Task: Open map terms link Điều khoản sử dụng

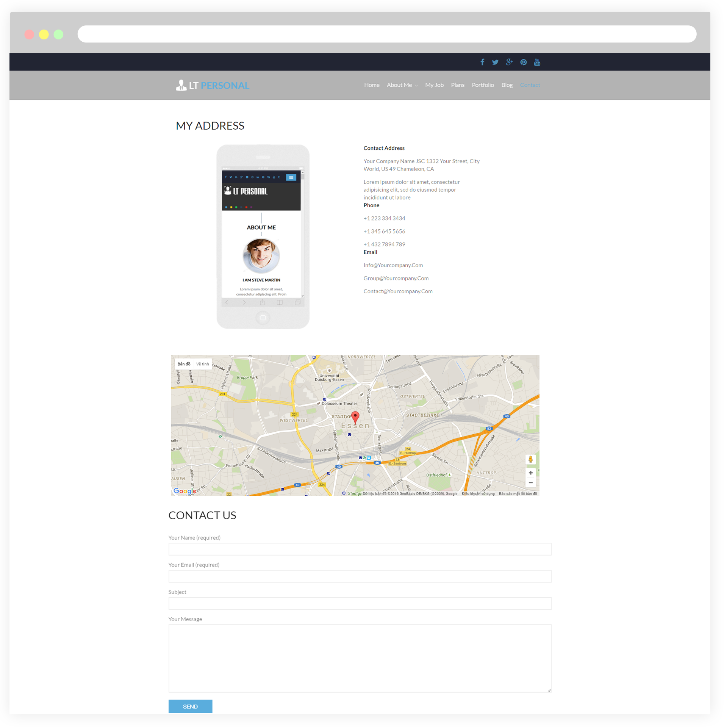Action: tap(478, 493)
